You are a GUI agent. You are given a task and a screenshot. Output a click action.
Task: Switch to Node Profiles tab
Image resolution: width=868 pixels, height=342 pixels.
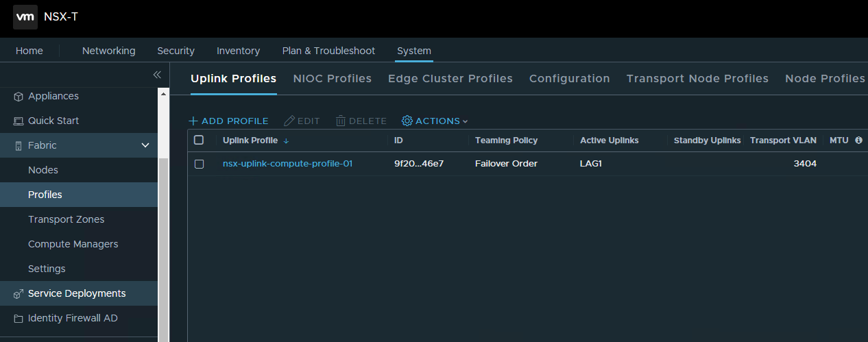[825, 79]
